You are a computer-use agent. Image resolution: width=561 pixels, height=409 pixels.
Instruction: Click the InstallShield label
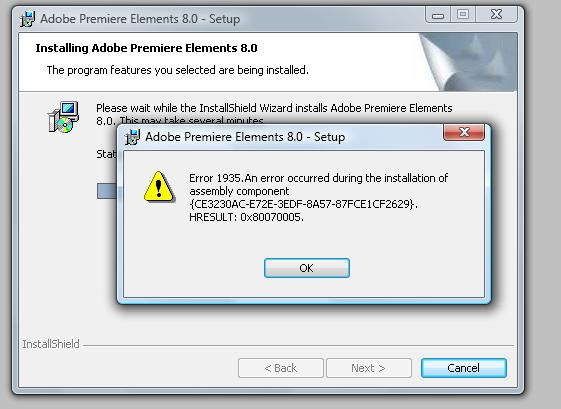pos(51,344)
